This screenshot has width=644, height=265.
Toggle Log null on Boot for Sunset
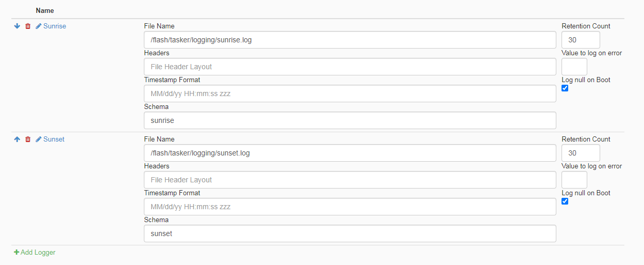565,201
